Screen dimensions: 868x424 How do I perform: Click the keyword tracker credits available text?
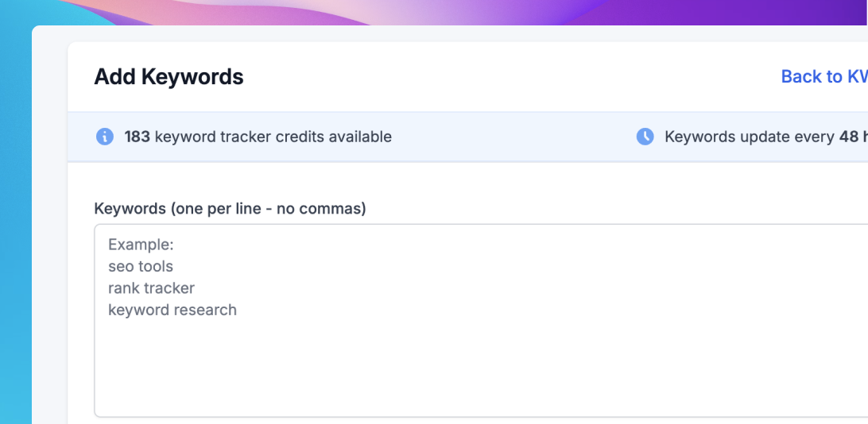pos(273,137)
